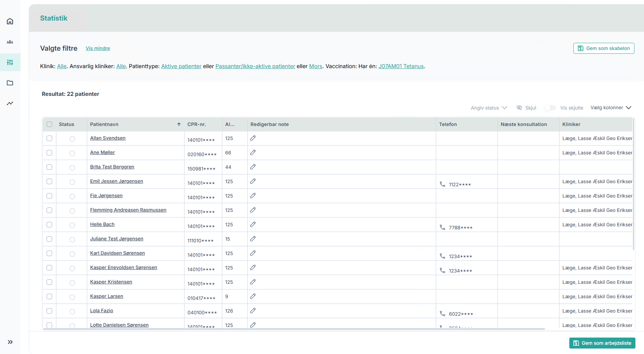Click the Vis mindre link

98,48
